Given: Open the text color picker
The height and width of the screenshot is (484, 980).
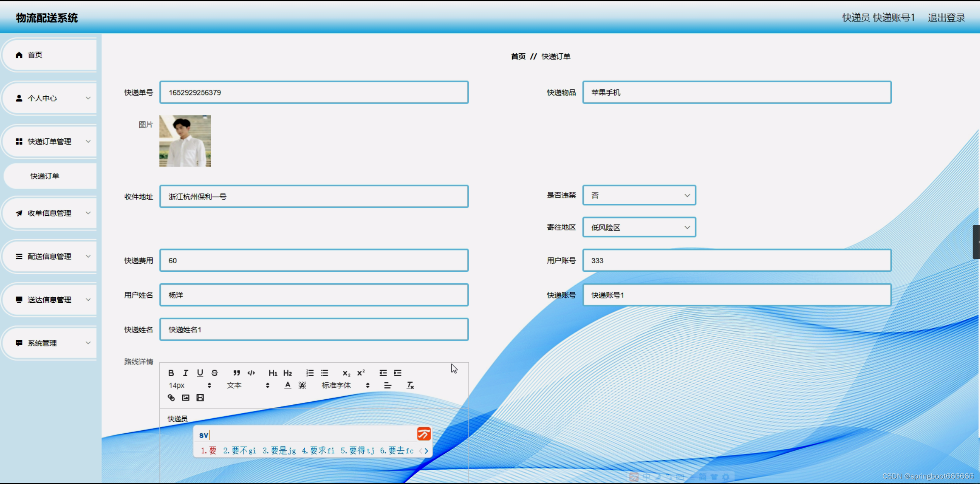Looking at the screenshot, I should (287, 385).
